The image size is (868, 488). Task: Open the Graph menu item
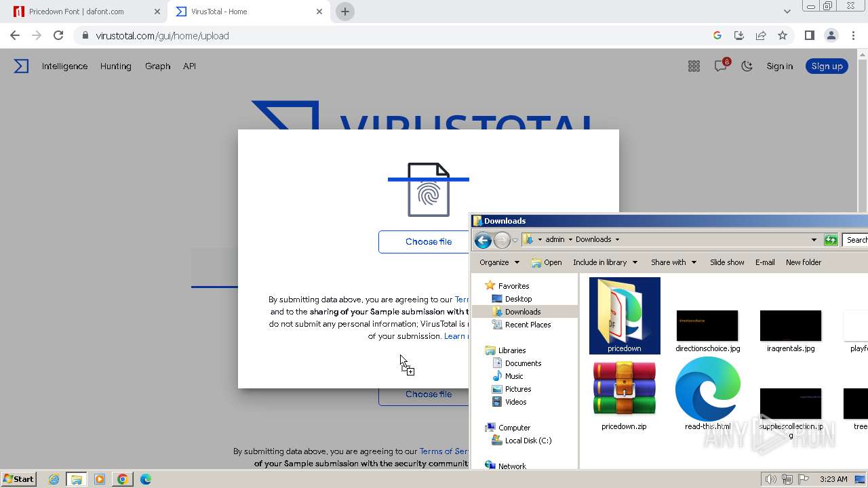coord(157,66)
